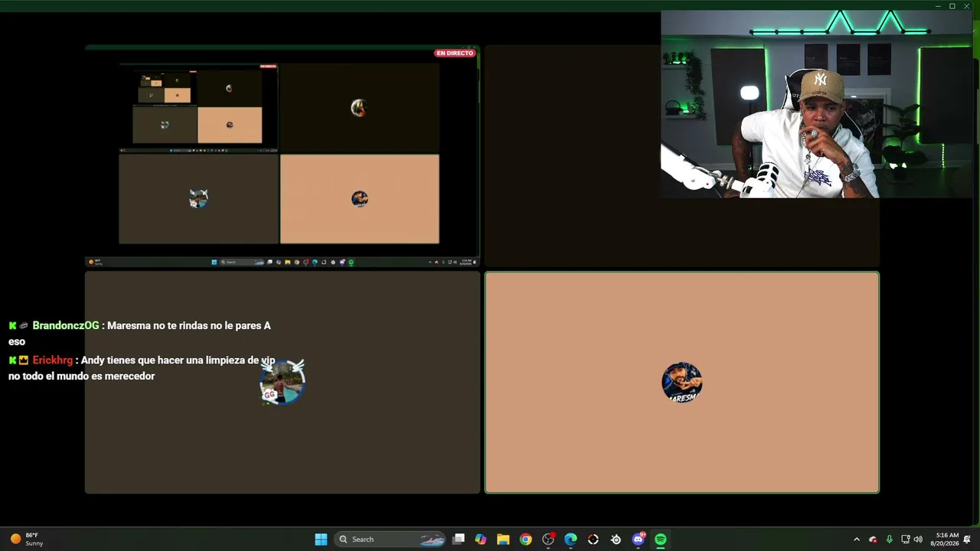This screenshot has width=980, height=551.
Task: Open the SteelSeries app taskbar icon
Action: tap(616, 540)
